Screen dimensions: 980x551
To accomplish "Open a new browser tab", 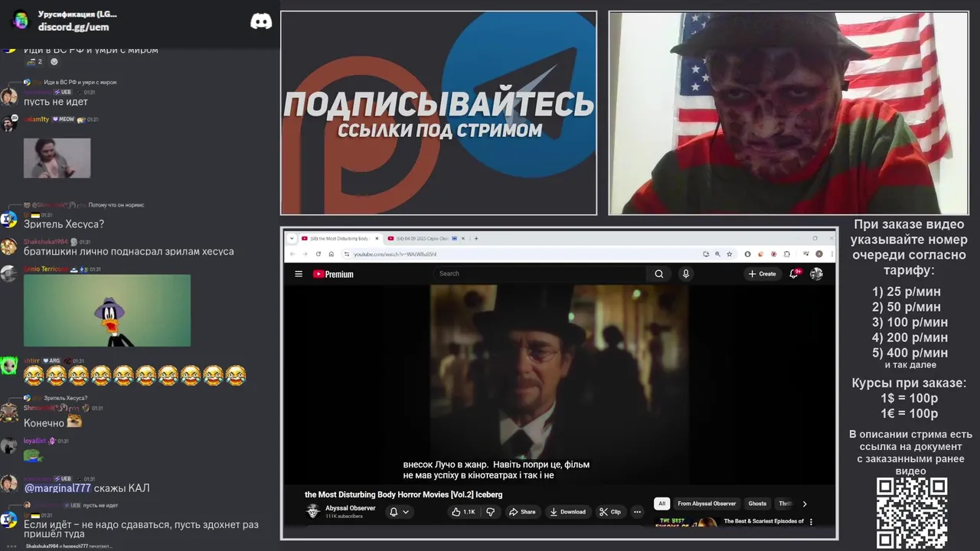I will 476,238.
